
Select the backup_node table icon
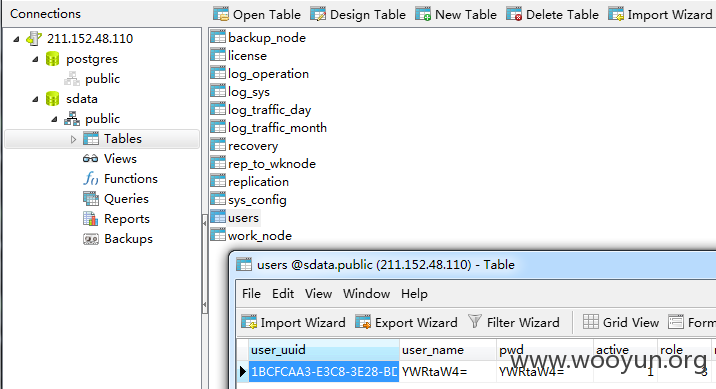point(218,37)
